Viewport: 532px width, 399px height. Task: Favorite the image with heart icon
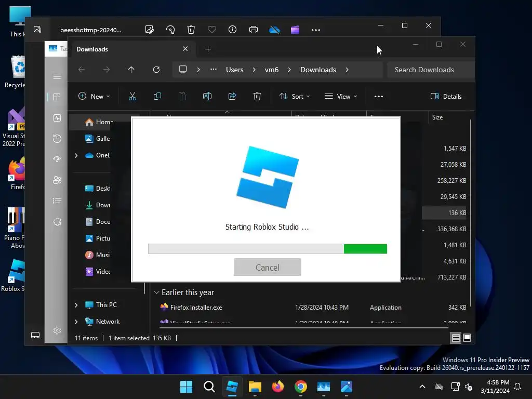[x=212, y=30]
